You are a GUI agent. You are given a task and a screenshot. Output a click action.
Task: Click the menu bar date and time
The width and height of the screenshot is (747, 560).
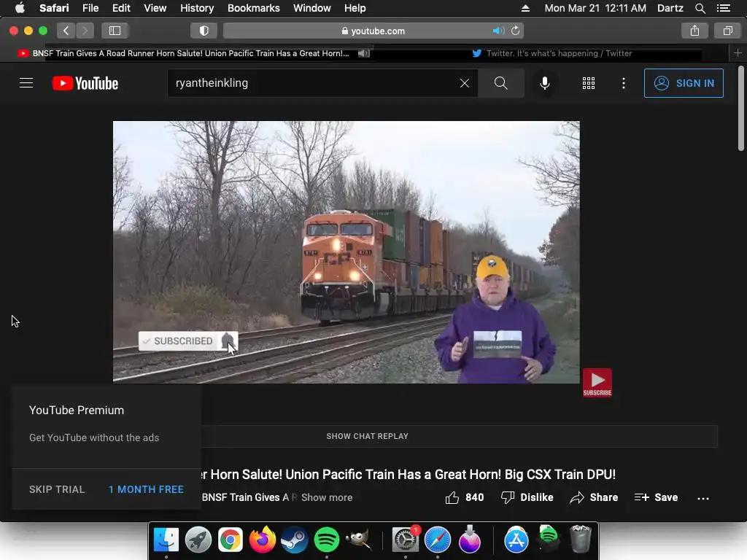click(x=595, y=8)
